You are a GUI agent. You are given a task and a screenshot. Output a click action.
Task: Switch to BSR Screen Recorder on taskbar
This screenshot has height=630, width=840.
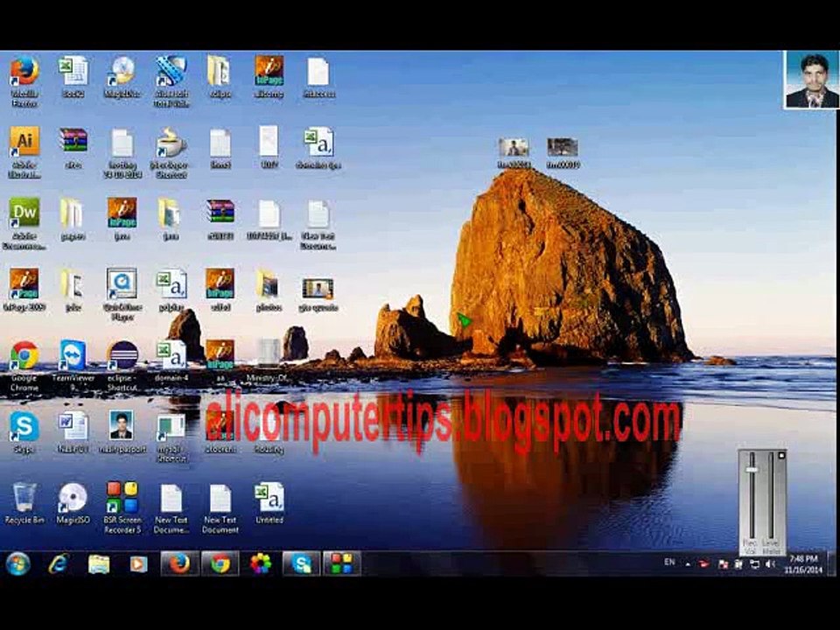(x=341, y=563)
